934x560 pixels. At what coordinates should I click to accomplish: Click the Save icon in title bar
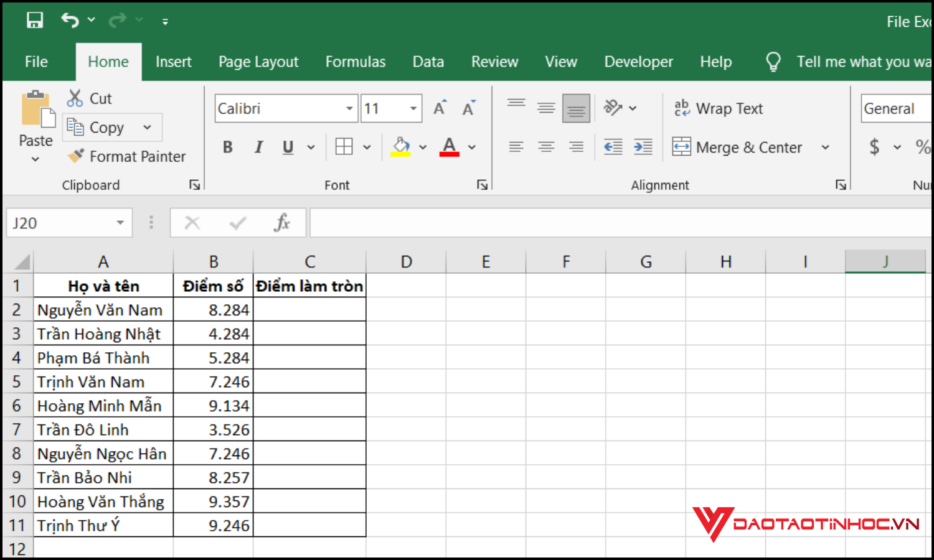point(35,21)
